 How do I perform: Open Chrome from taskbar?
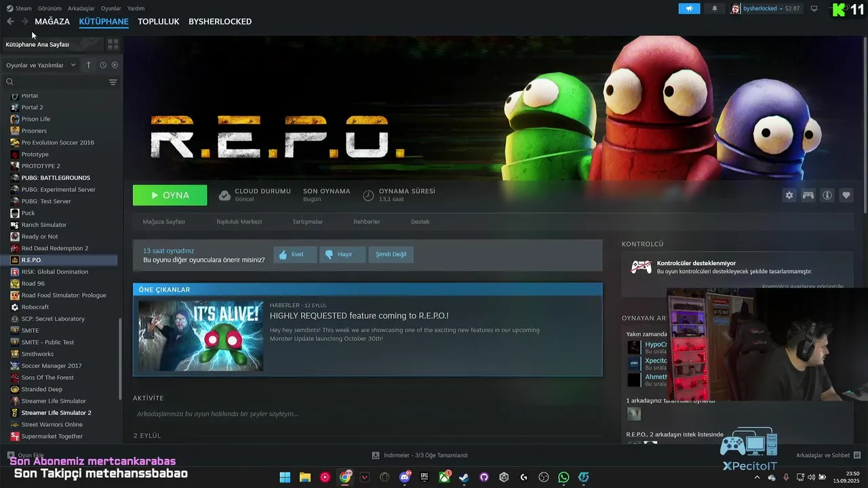pos(345,477)
